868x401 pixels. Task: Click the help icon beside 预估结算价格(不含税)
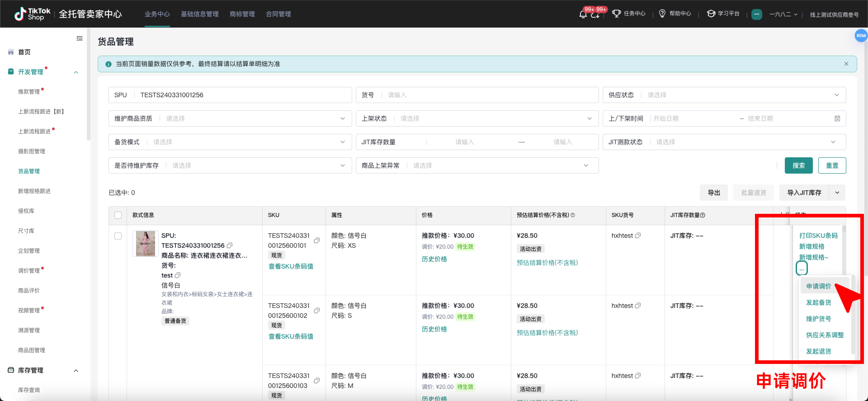point(573,215)
